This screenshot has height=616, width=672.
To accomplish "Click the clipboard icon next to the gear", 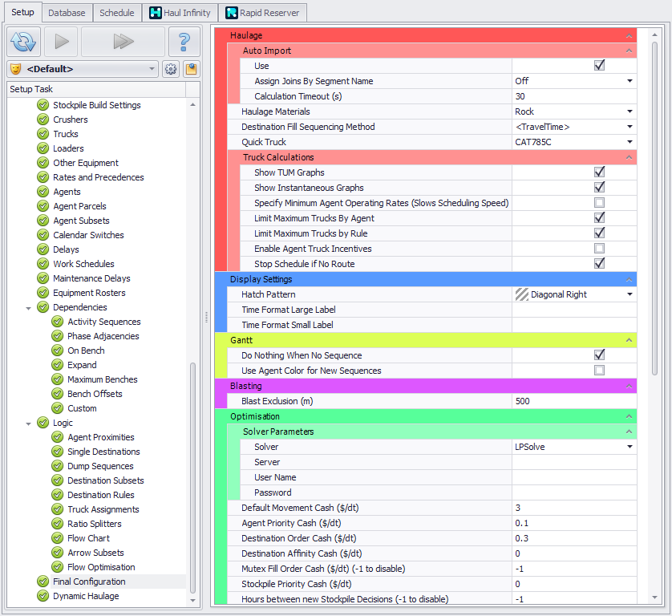I will point(191,69).
